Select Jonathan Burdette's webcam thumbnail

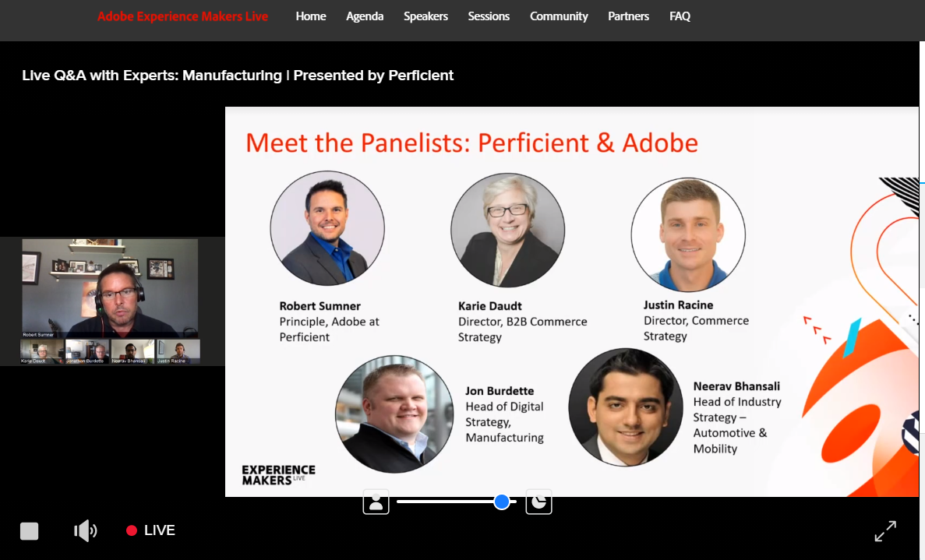87,351
